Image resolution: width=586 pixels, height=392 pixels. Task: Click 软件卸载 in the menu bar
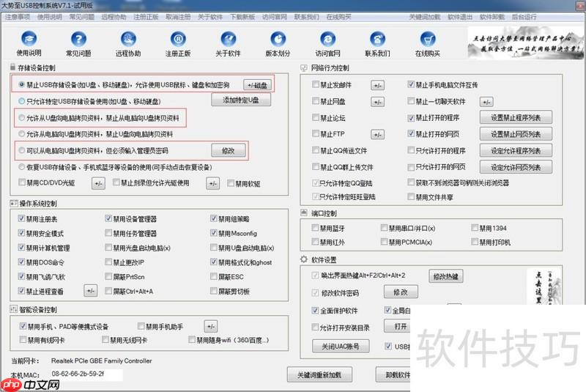coord(492,17)
